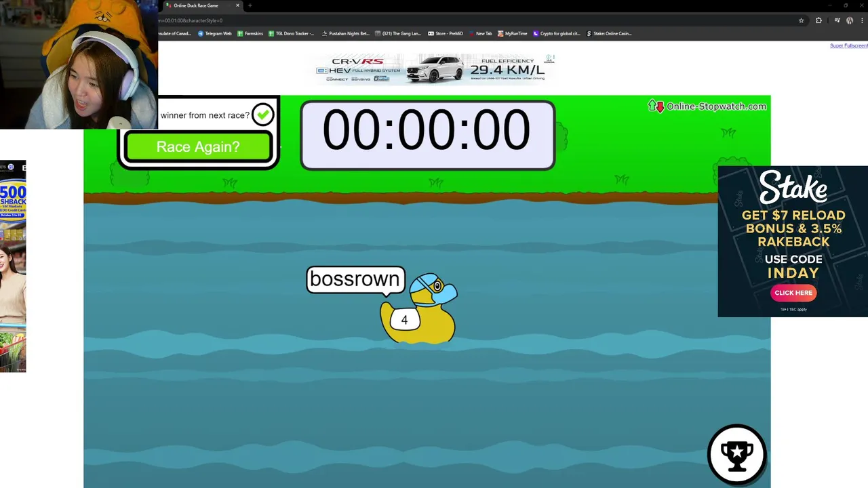Open the Crypto for global cit bookmark
The width and height of the screenshot is (868, 488).
click(557, 33)
